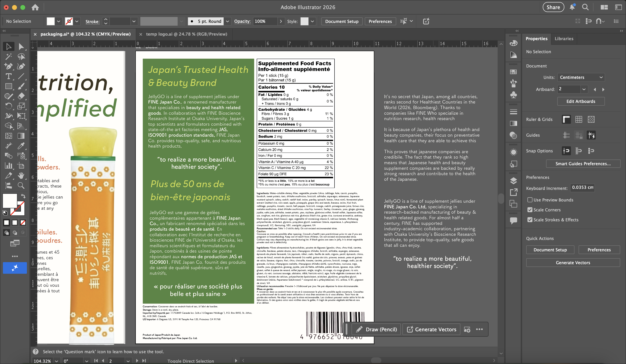The height and width of the screenshot is (364, 626).
Task: Select the Hand tool
Action: click(21, 176)
